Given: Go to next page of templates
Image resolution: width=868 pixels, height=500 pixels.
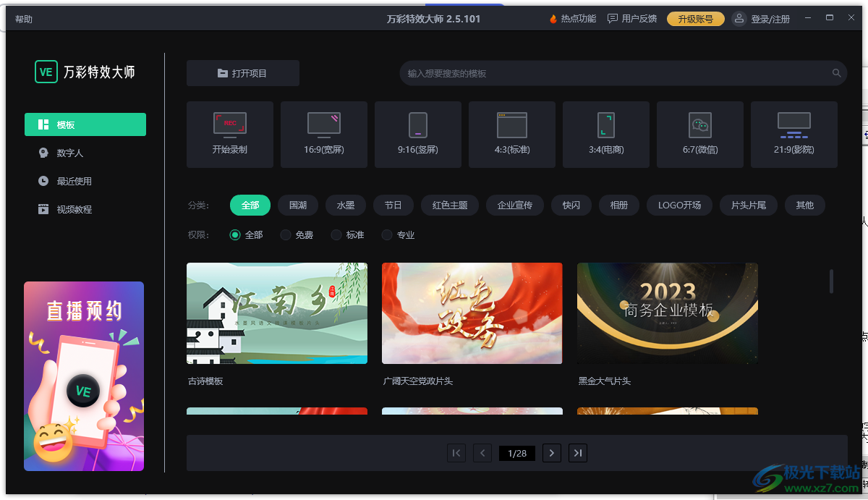Looking at the screenshot, I should 551,452.
